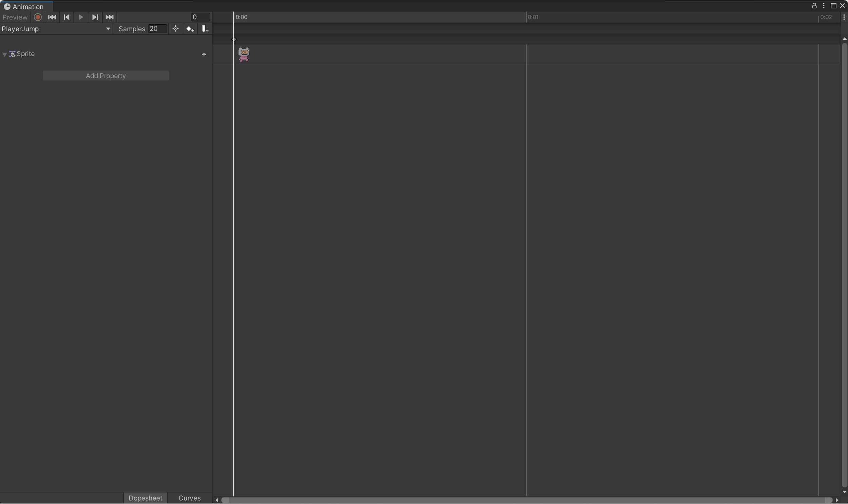Viewport: 848px width, 504px height.
Task: Click the horizontal timeline scrollbar
Action: (526, 500)
